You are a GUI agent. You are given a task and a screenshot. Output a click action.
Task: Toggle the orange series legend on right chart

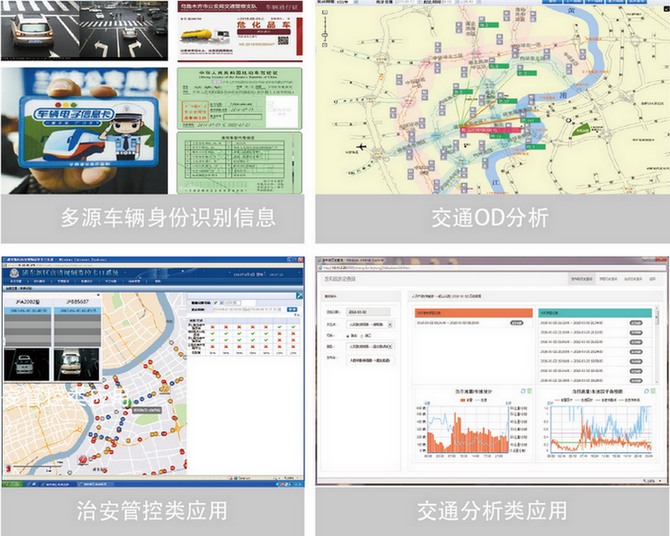(x=563, y=400)
